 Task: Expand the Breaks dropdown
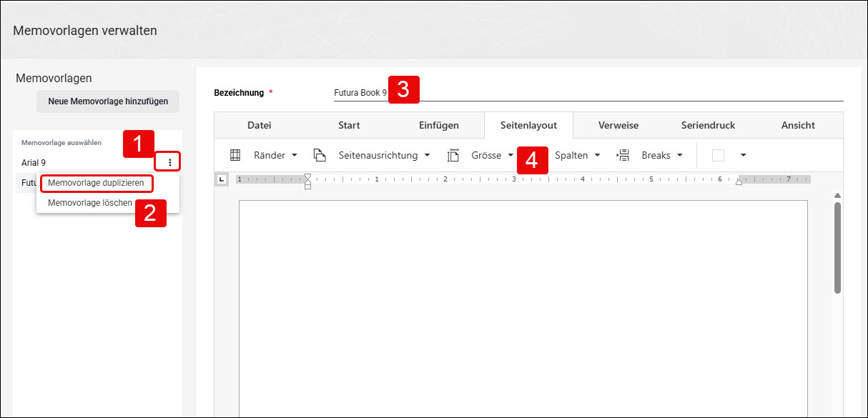[x=679, y=155]
